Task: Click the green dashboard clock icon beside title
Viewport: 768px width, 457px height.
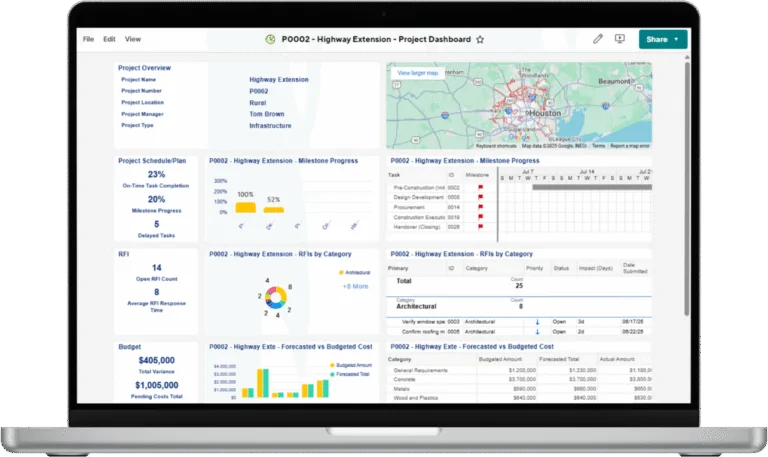Action: point(270,40)
